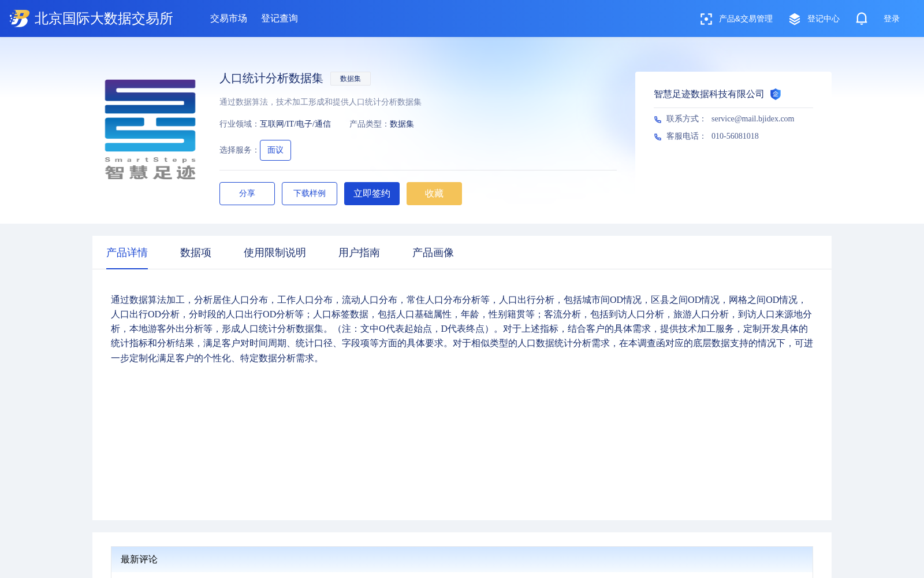Screen dimensions: 924x578
Task: Click the 登记中心 layers icon
Action: (795, 19)
